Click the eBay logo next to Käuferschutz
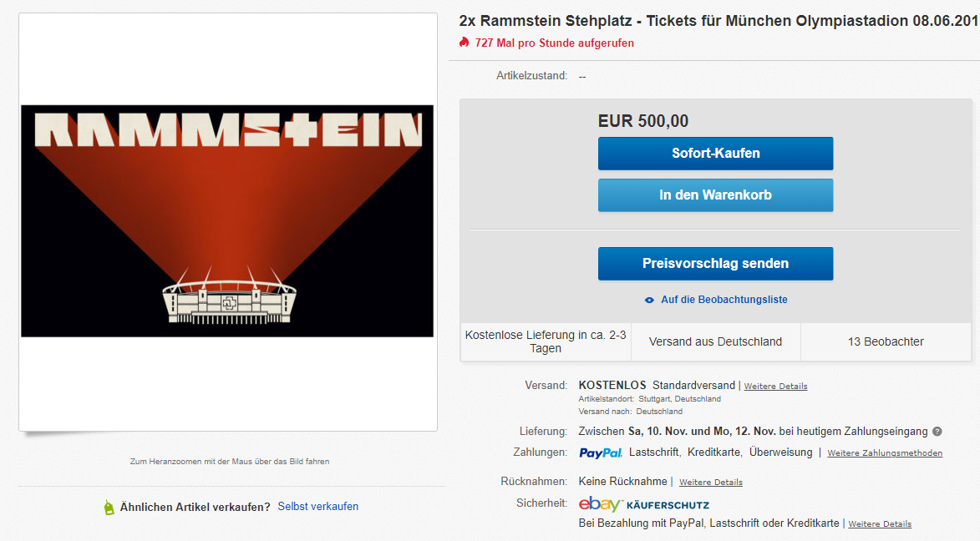Screen dimensions: 980x541 click(600, 504)
